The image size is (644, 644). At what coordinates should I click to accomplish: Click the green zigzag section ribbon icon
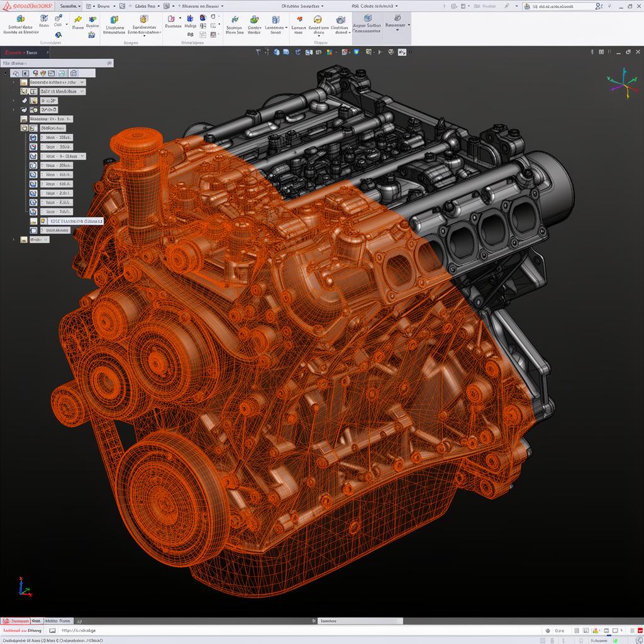(235, 19)
